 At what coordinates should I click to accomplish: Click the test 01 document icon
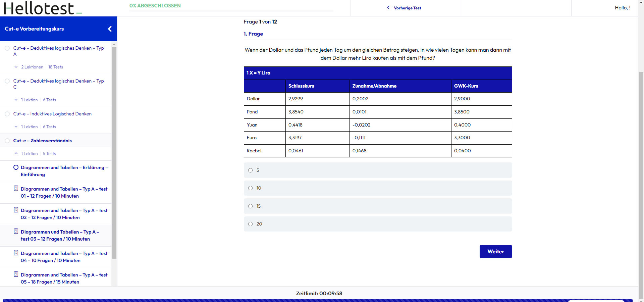[x=16, y=188]
